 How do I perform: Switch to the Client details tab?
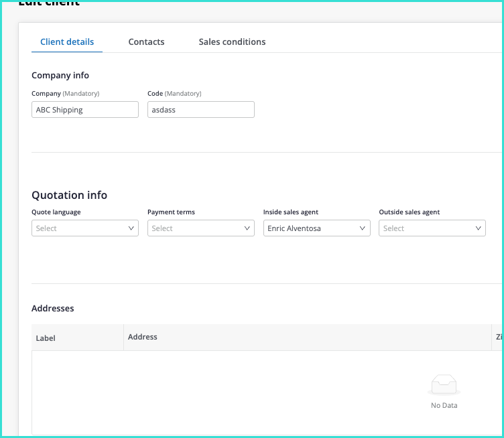tap(67, 42)
